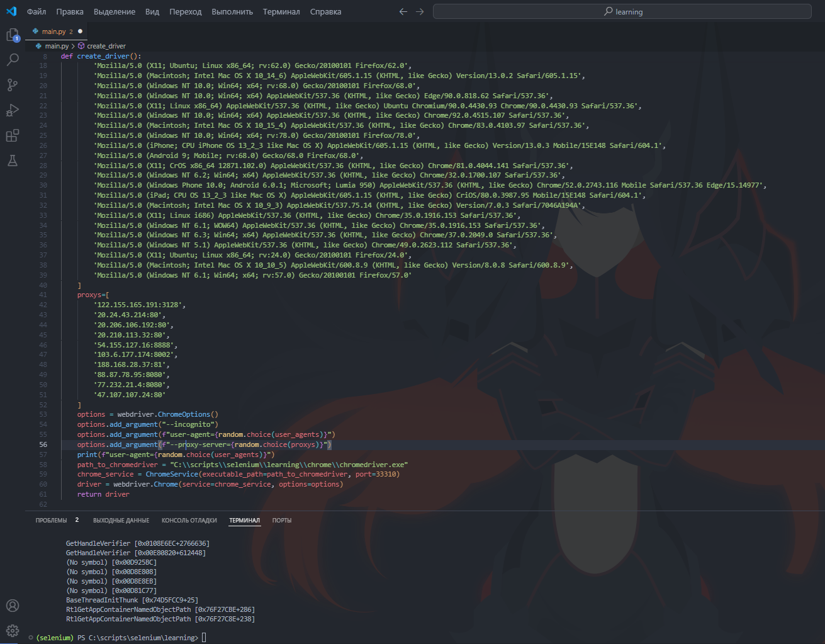The width and height of the screenshot is (825, 644).
Task: Click the learning command center search box
Action: (x=622, y=11)
